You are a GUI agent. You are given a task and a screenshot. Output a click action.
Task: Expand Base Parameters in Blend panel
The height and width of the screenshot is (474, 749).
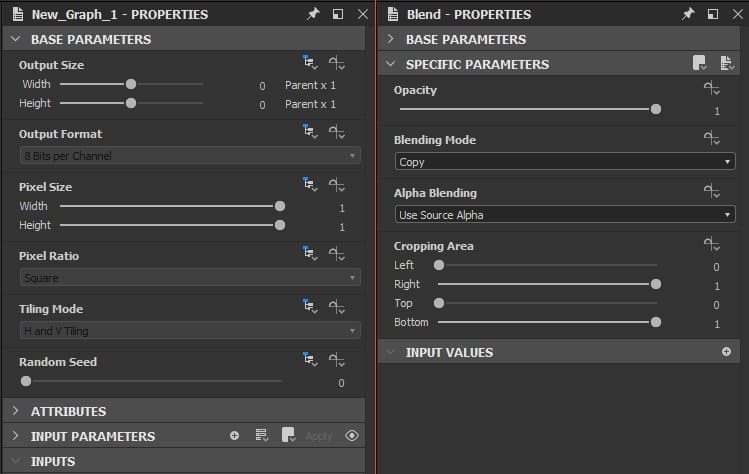click(x=390, y=39)
